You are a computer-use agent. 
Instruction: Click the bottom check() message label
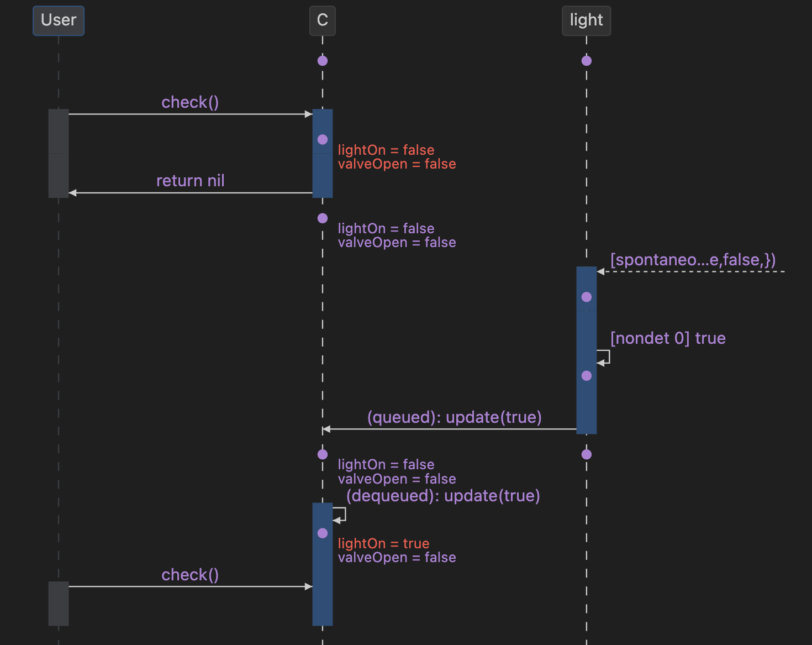(x=190, y=575)
